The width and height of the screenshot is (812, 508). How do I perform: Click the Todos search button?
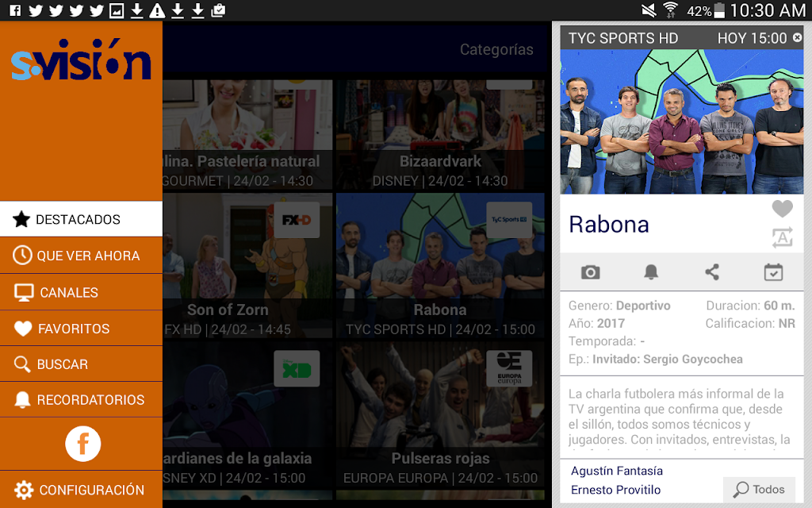[x=759, y=489]
